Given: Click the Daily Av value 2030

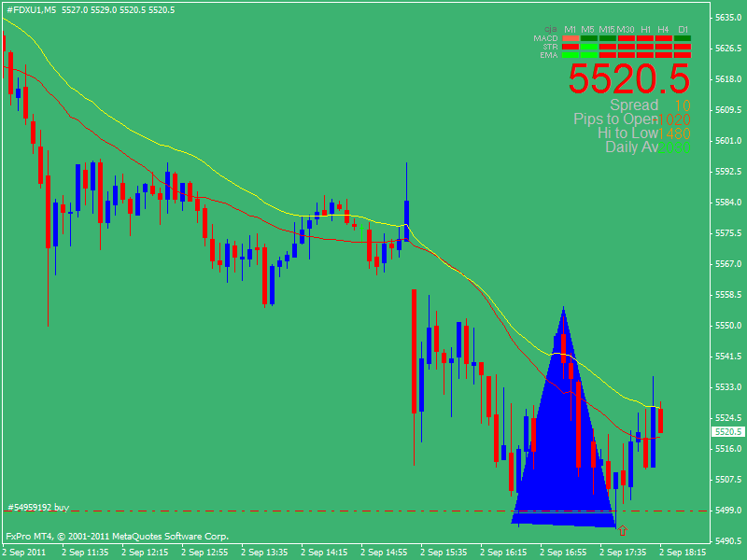Looking at the screenshot, I should [676, 147].
